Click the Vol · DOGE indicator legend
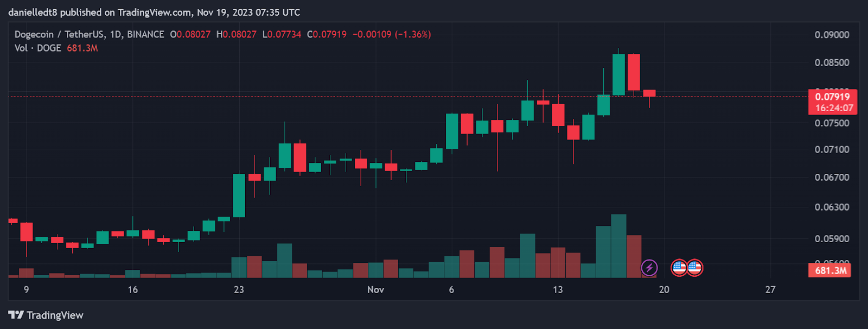 point(38,48)
